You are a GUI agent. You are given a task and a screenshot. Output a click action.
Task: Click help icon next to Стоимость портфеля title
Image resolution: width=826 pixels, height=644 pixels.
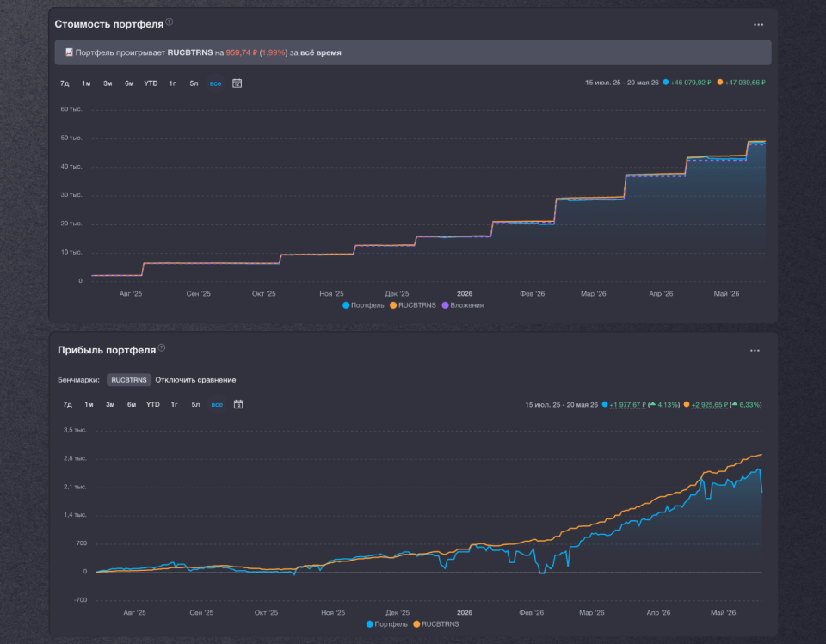(x=170, y=21)
